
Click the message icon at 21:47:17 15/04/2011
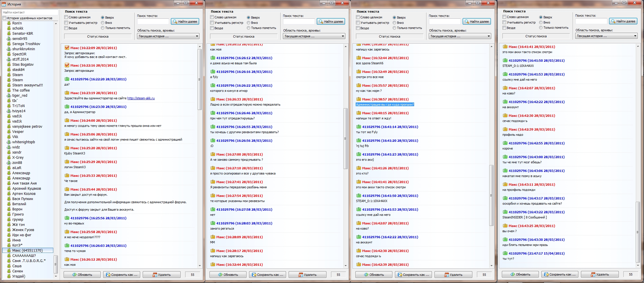(505, 253)
